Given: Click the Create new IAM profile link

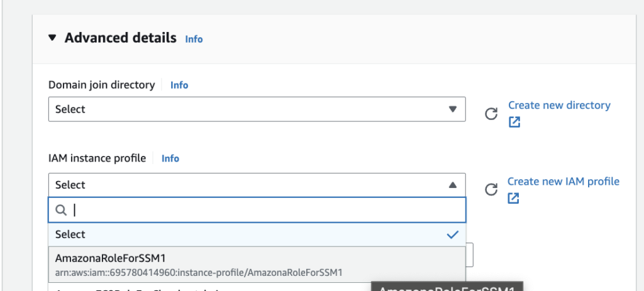Looking at the screenshot, I should click(563, 182).
